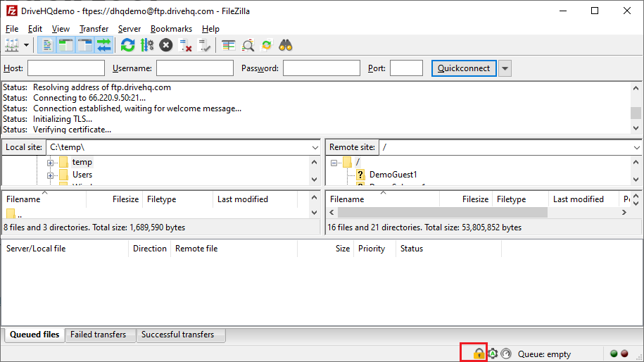Open the Server menu
The height and width of the screenshot is (362, 644).
tap(130, 29)
